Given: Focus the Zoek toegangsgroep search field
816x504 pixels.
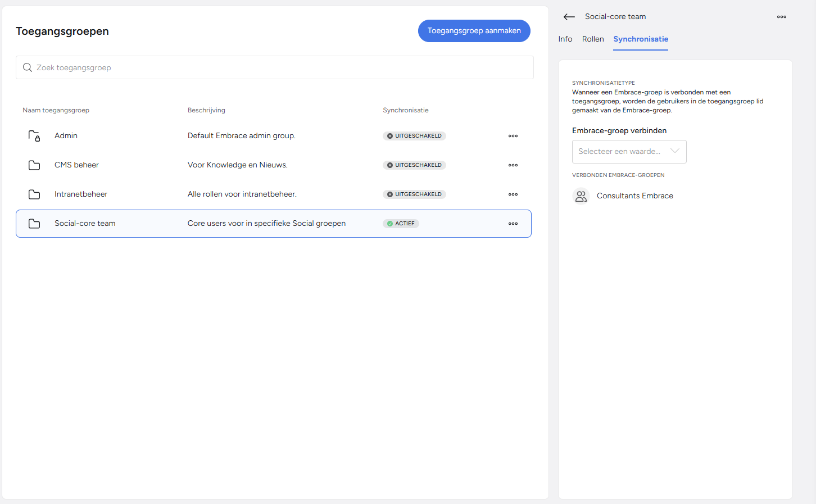Looking at the screenshot, I should [x=275, y=67].
